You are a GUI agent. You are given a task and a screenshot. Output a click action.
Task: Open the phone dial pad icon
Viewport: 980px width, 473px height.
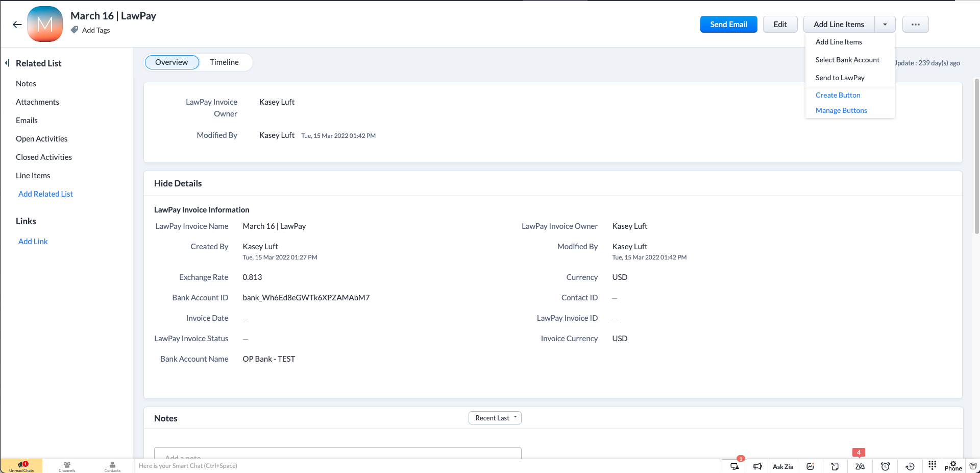click(x=932, y=465)
